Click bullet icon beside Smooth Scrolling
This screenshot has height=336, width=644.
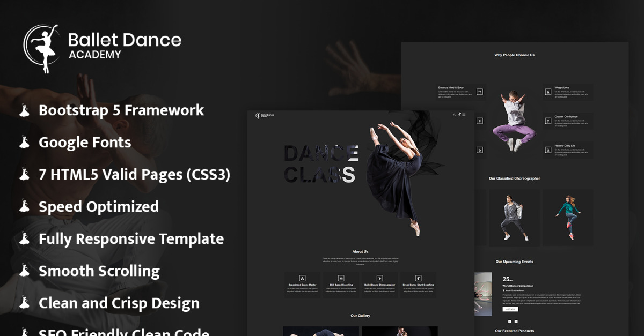[24, 271]
